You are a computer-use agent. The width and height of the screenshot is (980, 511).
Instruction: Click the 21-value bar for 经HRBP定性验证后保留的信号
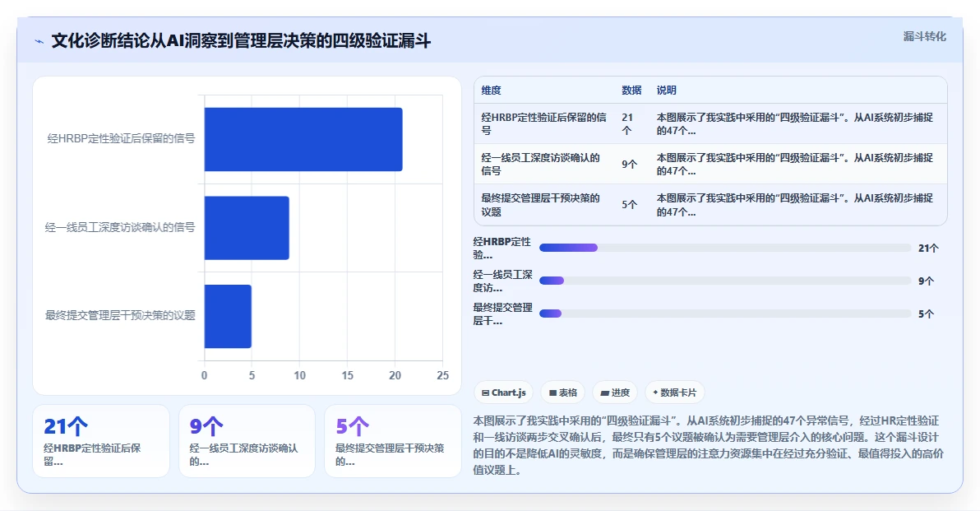(303, 139)
